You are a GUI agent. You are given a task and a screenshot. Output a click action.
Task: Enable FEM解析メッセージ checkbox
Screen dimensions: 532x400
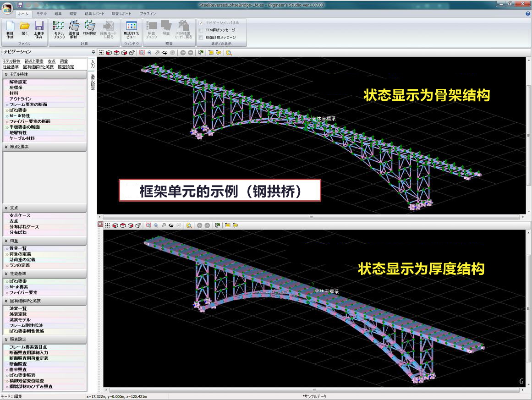(x=201, y=30)
